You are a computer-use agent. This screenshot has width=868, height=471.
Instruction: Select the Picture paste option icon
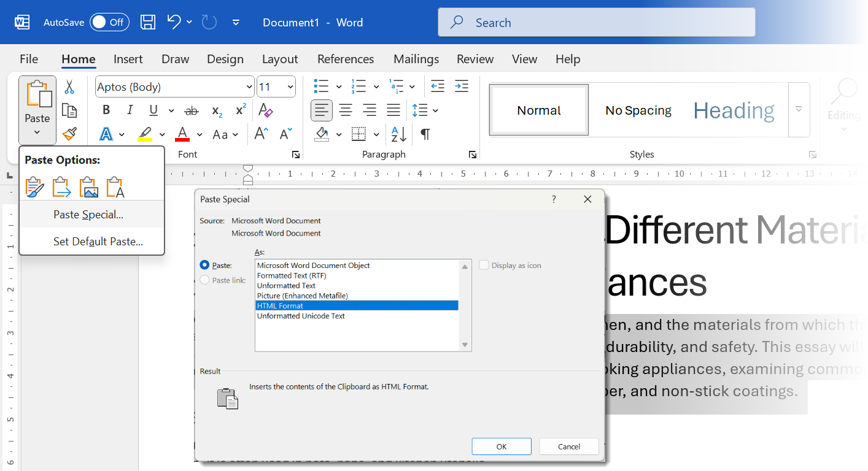88,186
